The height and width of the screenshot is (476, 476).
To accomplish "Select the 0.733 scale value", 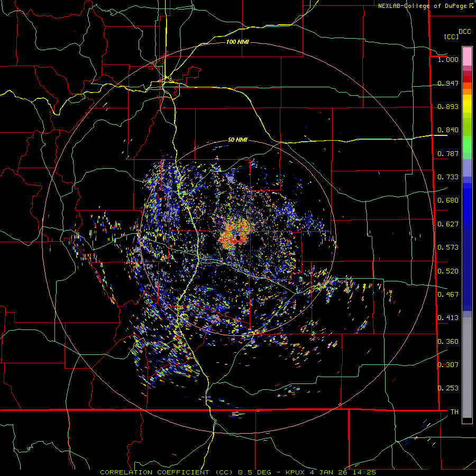I will (448, 177).
